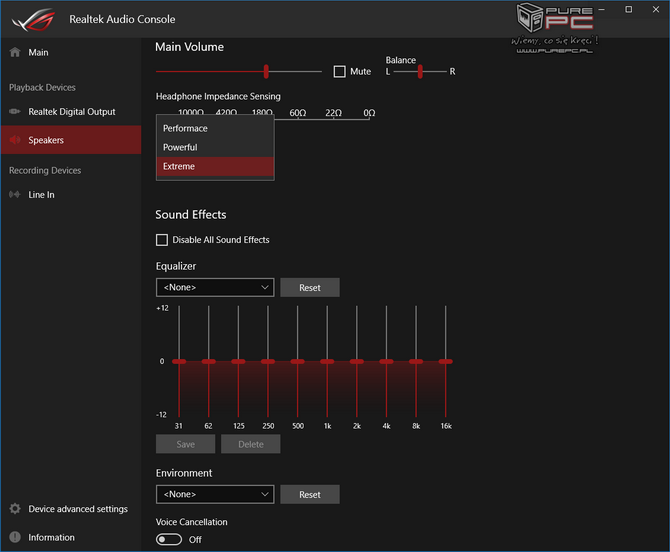670x552 pixels.
Task: Click the Main Volume slider handle
Action: click(266, 71)
